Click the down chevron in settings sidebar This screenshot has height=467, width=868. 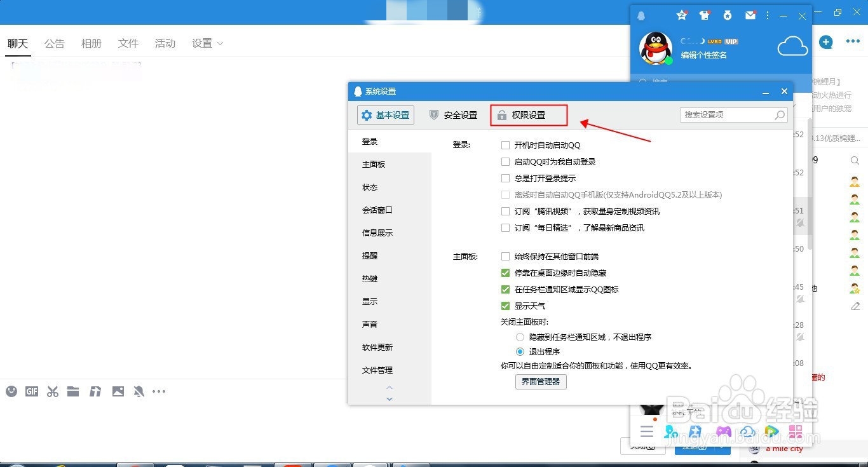(390, 399)
